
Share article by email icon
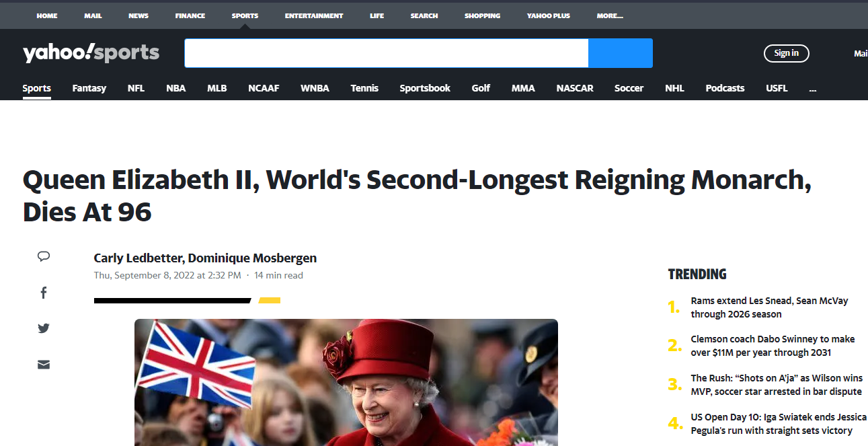[x=44, y=365]
